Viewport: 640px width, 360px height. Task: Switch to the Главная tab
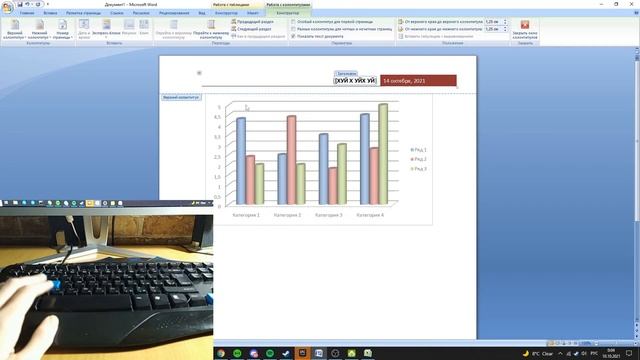click(x=27, y=13)
